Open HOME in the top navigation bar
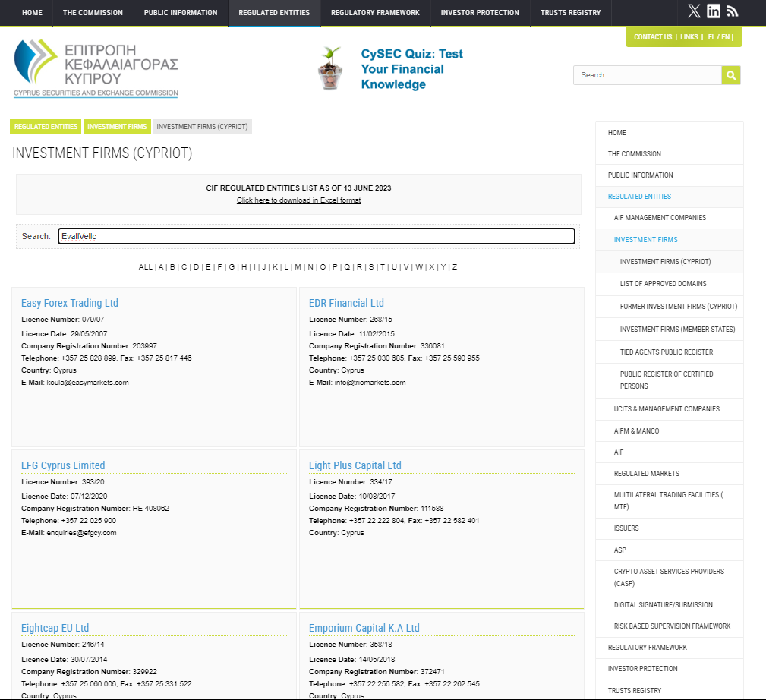The width and height of the screenshot is (766, 700). (x=32, y=13)
